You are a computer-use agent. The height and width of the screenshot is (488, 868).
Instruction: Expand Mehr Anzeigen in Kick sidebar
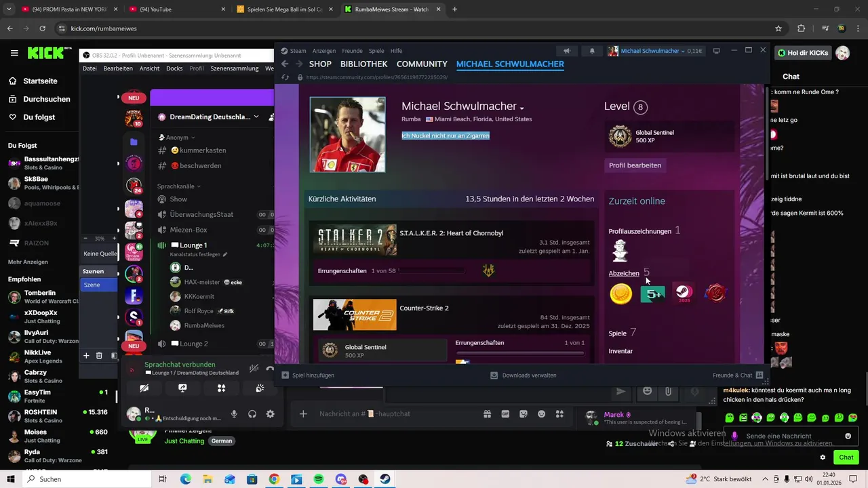[28, 262]
